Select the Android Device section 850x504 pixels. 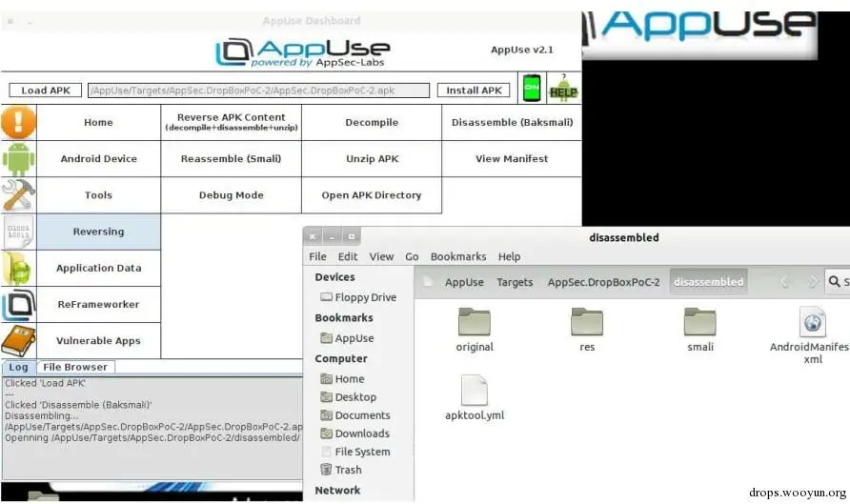[x=99, y=159]
